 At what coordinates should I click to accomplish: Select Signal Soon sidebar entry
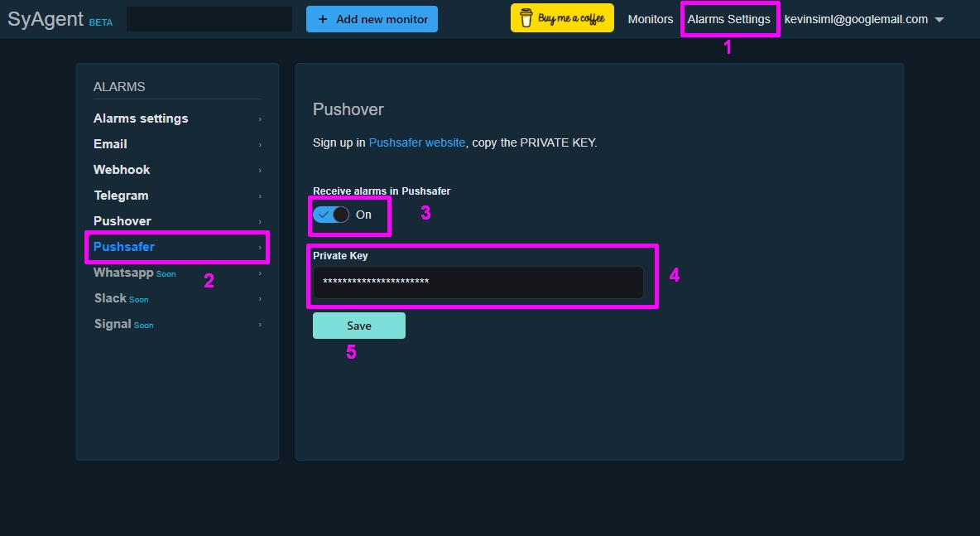click(177, 324)
